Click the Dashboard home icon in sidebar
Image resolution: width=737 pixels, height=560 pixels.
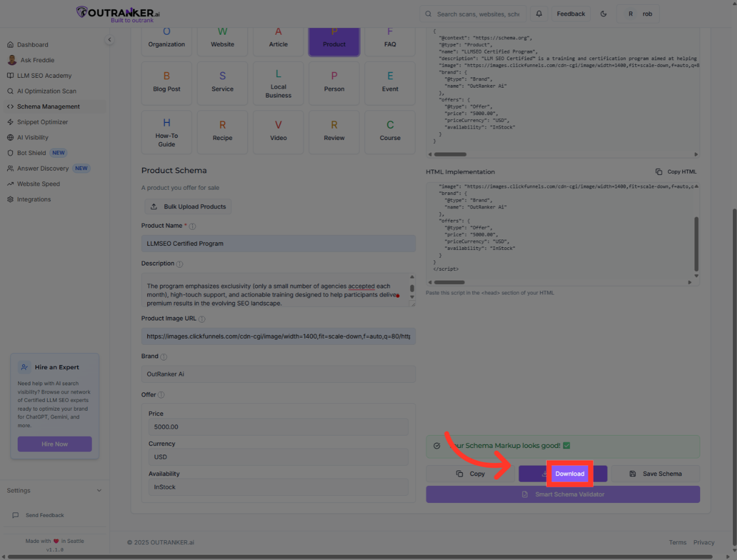point(10,45)
